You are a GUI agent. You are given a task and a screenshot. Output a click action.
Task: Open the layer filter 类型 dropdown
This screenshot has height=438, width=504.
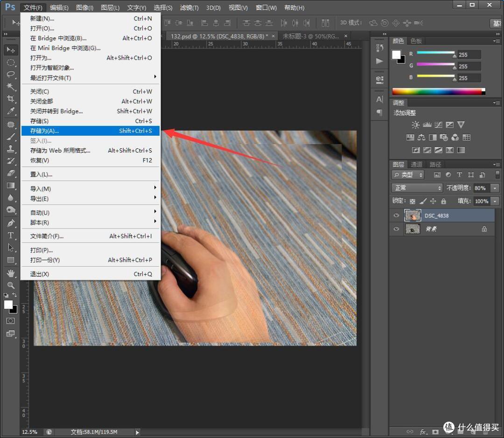coord(408,175)
